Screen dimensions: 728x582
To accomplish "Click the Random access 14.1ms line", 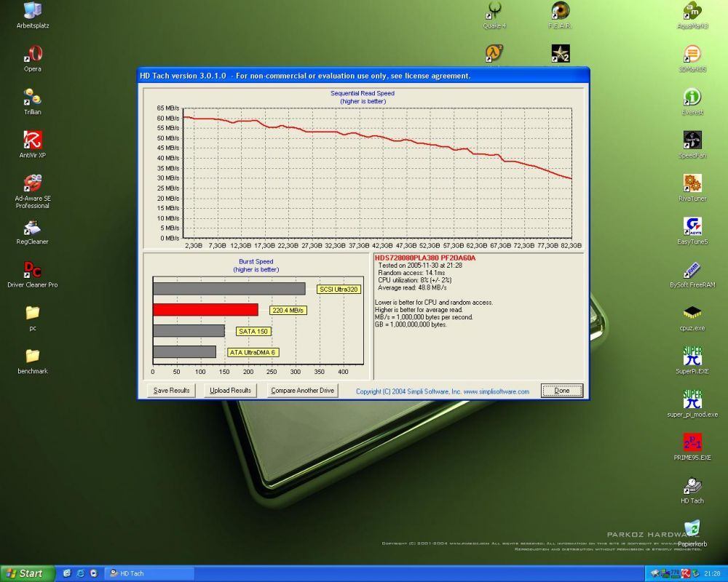I will (x=411, y=273).
